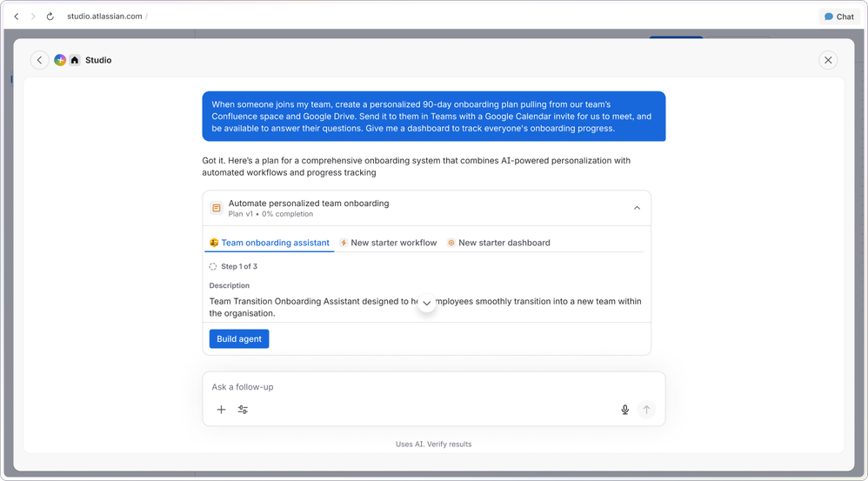The width and height of the screenshot is (868, 481).
Task: Go back in browser history
Action: [x=16, y=17]
